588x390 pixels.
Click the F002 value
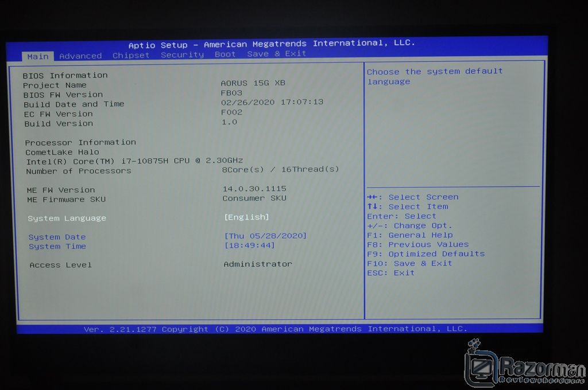[232, 112]
